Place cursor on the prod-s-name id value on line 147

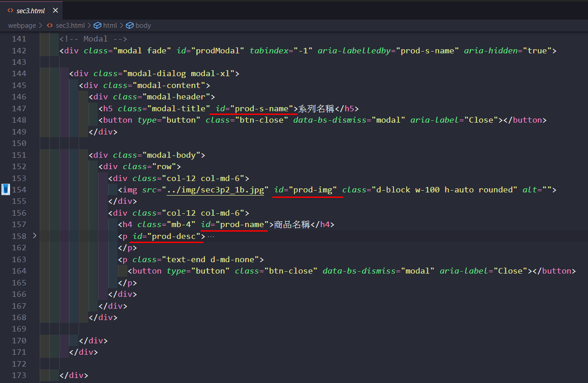(262, 109)
